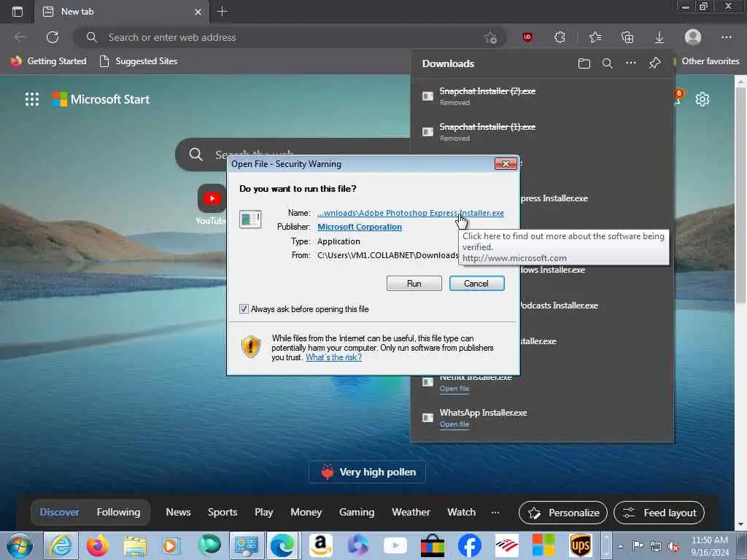Launch Internet Explorer from taskbar
The image size is (747, 560).
61,545
